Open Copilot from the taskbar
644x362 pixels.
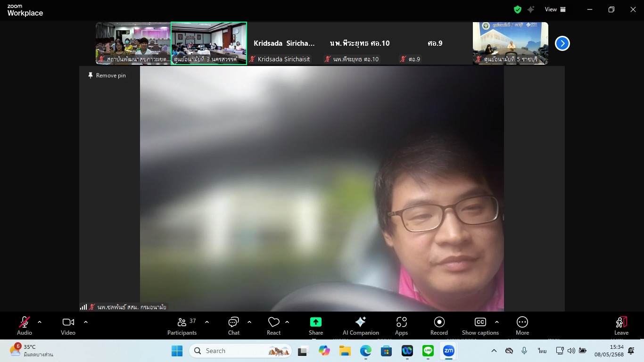click(x=324, y=351)
